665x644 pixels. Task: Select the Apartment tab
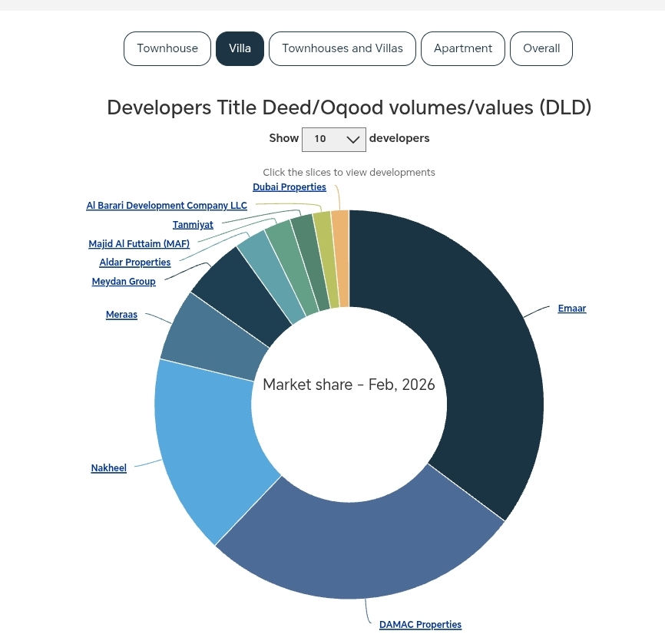(463, 48)
